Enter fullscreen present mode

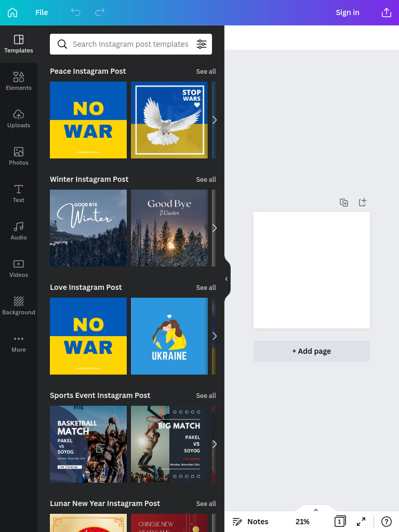(361, 522)
